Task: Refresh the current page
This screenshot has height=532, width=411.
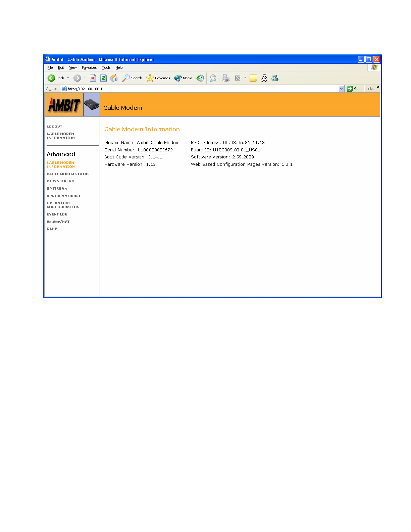Action: [103, 78]
